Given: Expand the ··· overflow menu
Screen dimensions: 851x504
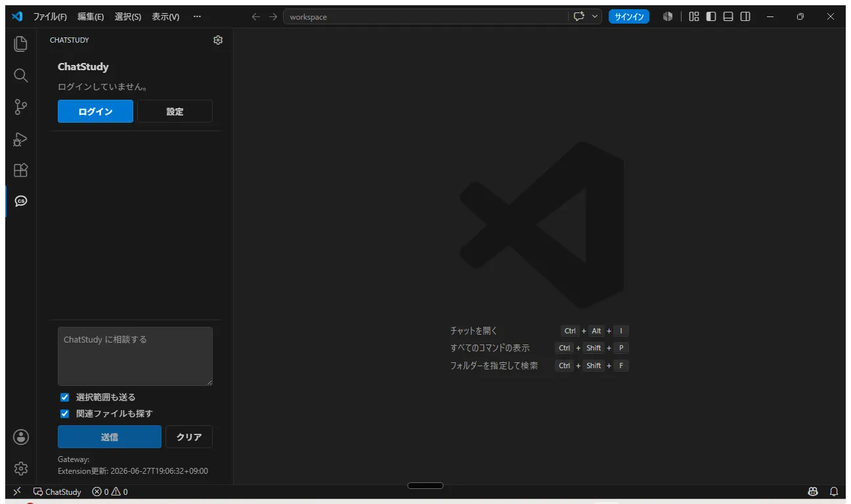Looking at the screenshot, I should (x=197, y=17).
